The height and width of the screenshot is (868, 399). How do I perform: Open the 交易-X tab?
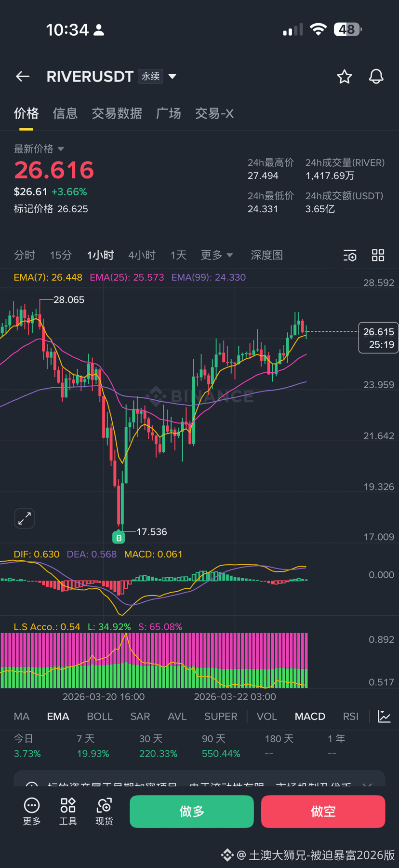(214, 113)
